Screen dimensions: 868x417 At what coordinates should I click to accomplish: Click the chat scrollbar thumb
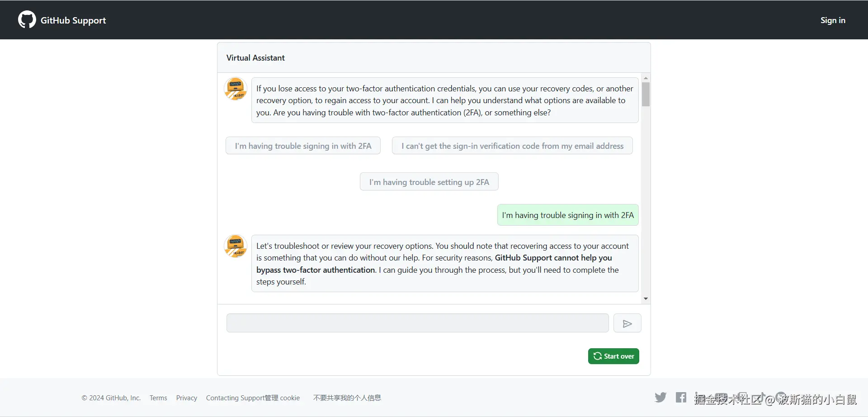click(646, 94)
